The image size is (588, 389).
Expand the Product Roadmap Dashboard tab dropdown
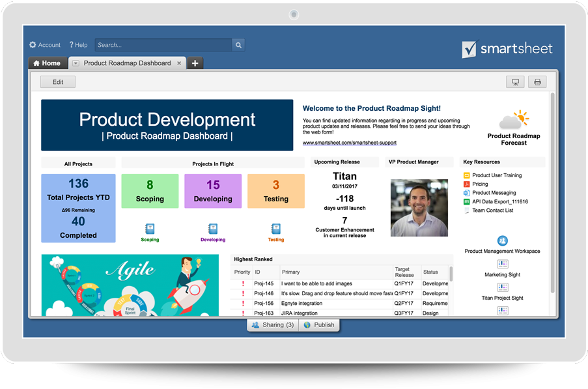coord(75,63)
